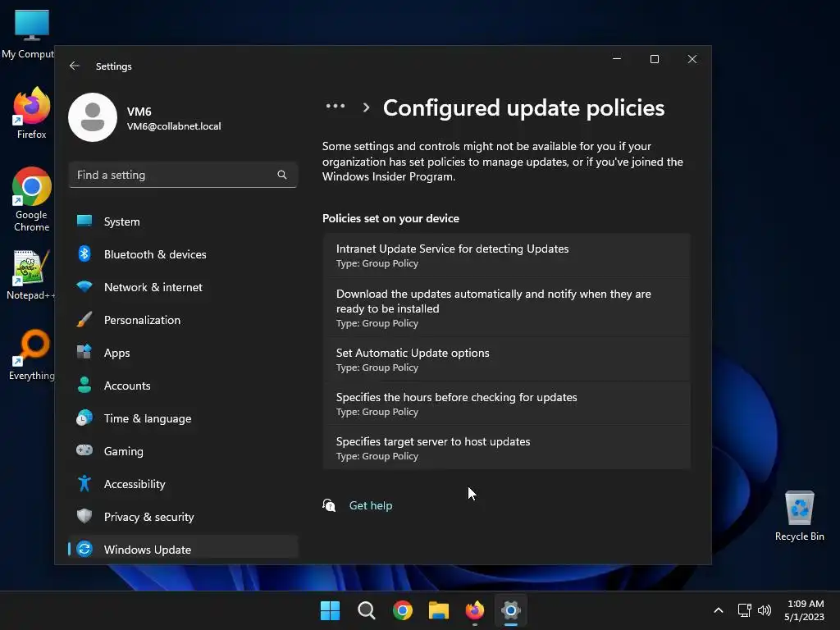Click the Settings gear in taskbar

[511, 610]
